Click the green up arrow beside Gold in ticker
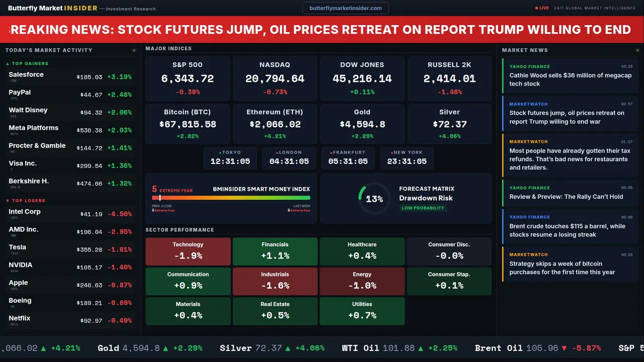Image resolution: width=644 pixels, height=362 pixels. [x=167, y=348]
